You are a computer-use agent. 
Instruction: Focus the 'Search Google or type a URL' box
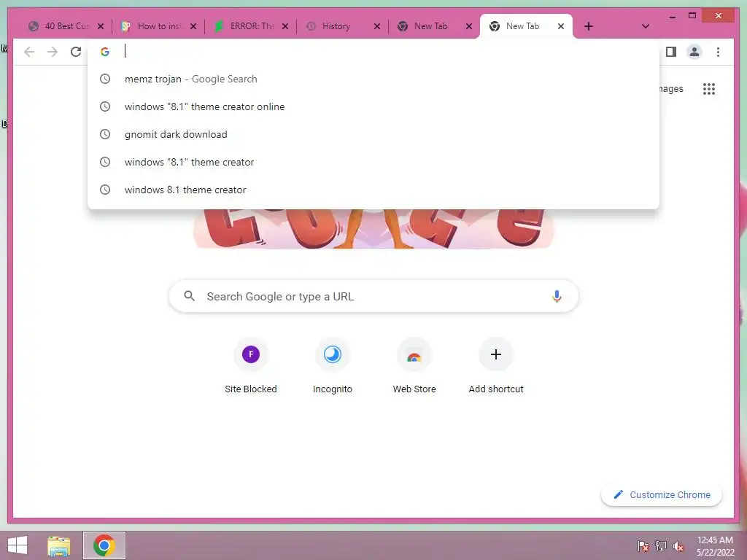tap(373, 296)
